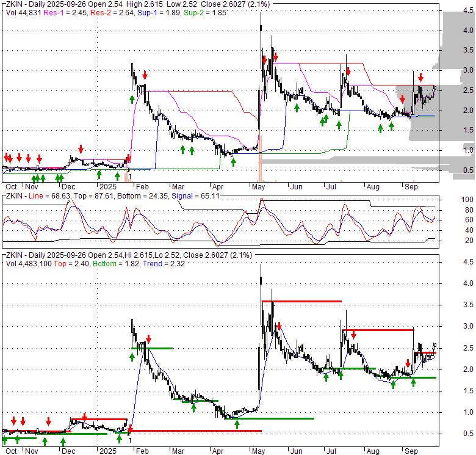Select the 'Nov' label on bottom chart axis
This screenshot has height=455, width=476.
coord(32,451)
